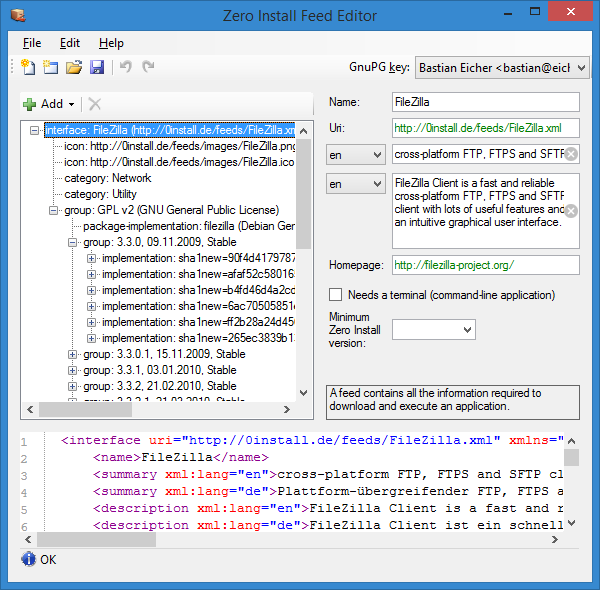600x590 pixels.
Task: Click tree horizontal scrollbar right arrow
Action: [x=287, y=410]
